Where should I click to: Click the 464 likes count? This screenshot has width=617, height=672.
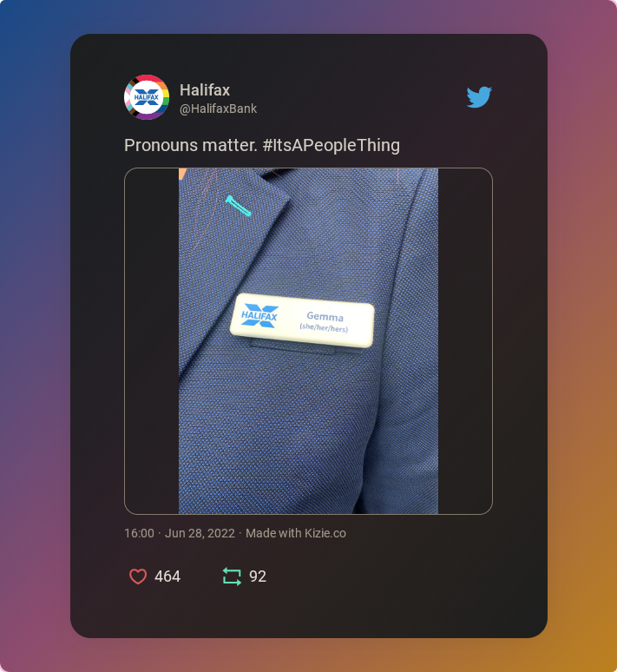[167, 576]
